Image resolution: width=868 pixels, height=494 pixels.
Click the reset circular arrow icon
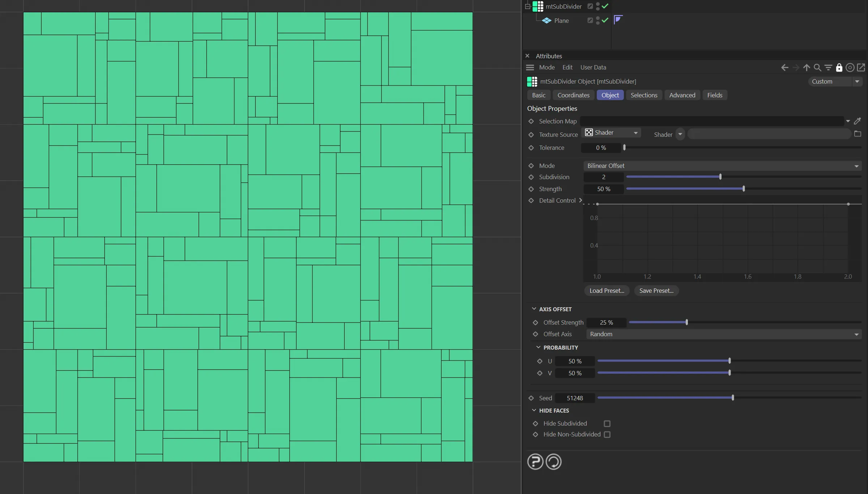[553, 462]
